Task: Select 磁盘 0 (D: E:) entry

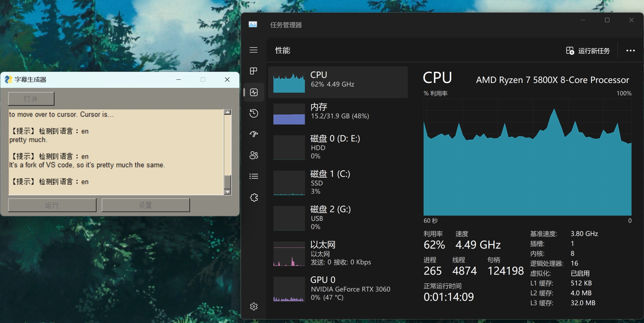Action: [338, 147]
